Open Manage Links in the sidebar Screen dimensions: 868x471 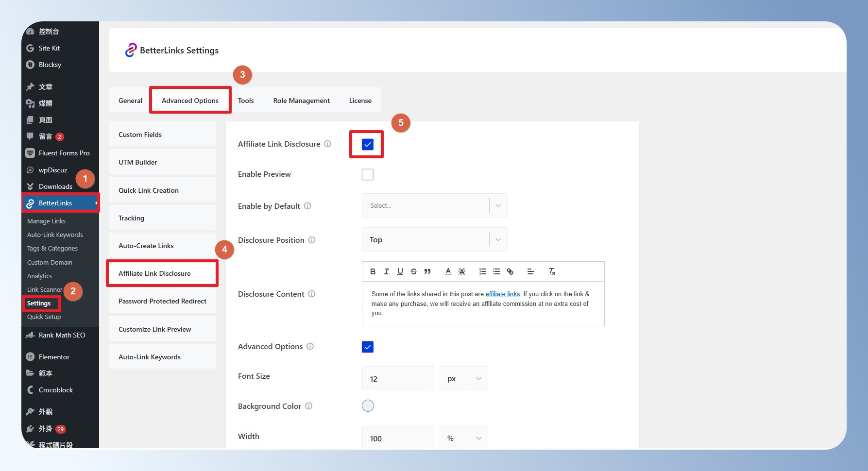tap(46, 221)
